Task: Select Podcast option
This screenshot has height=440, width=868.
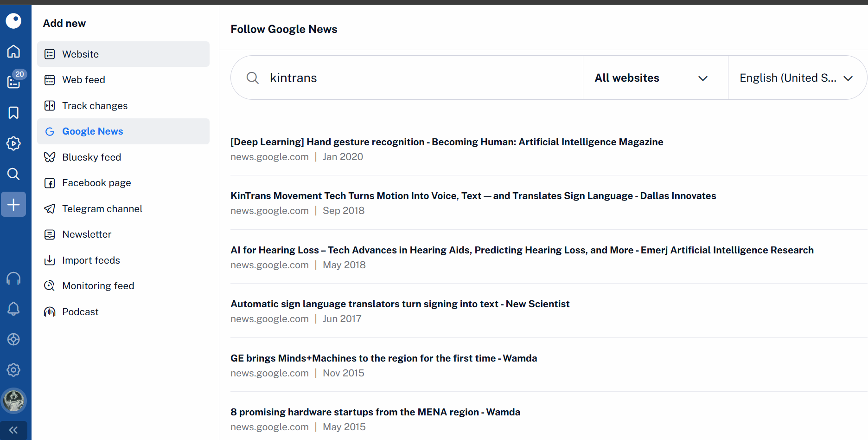Action: point(123,312)
